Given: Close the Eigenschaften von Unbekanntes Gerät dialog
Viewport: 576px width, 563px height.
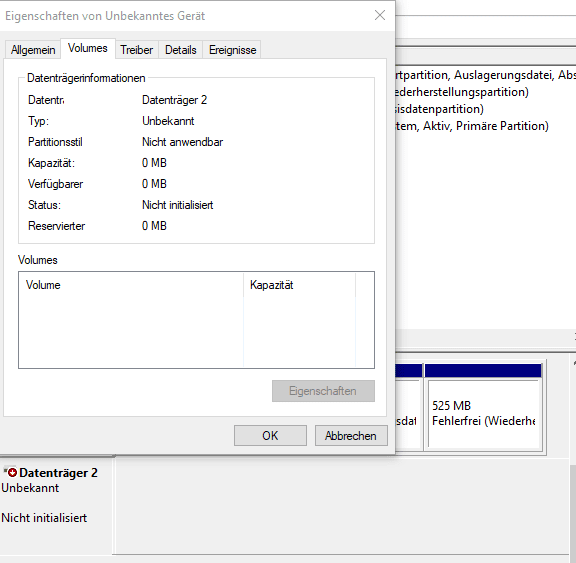Looking at the screenshot, I should 380,15.
